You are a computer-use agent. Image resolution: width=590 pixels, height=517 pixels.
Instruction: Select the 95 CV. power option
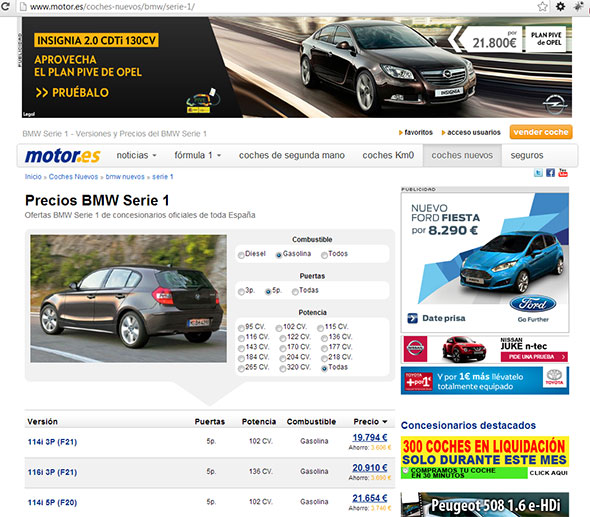point(241,328)
